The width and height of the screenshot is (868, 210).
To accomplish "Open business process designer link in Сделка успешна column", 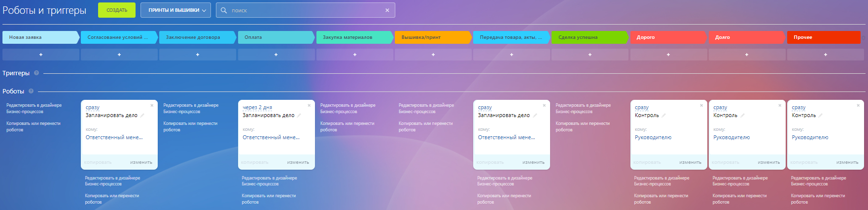I will [x=583, y=108].
